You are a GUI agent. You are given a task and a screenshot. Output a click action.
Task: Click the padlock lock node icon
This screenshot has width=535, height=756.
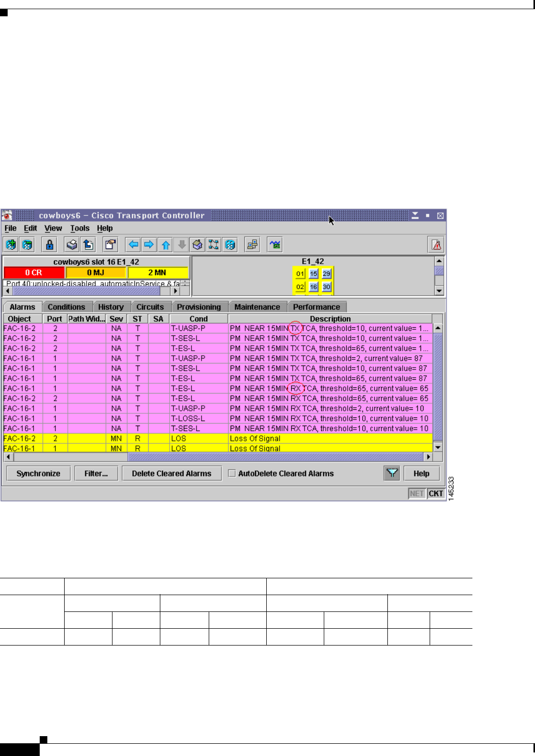[x=49, y=245]
